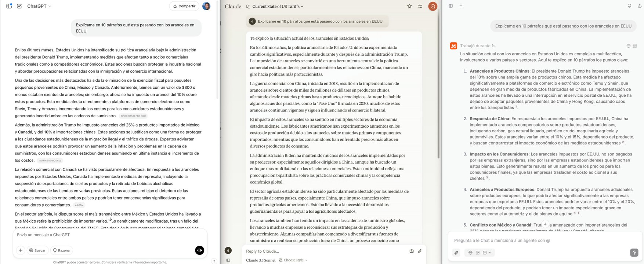Click the Le Chat share icon
Viewport: 644px width, 264px height.
tap(639, 5)
